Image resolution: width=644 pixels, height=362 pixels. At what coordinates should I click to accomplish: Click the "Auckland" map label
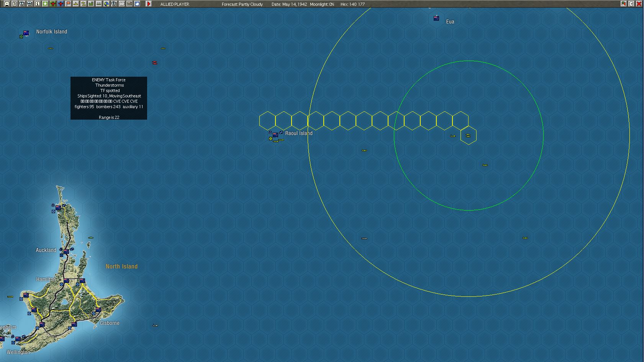46,250
